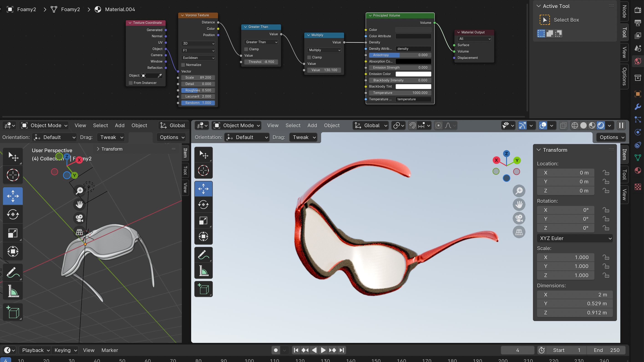Enable Normalize in Voronoi Texture node
This screenshot has height=362, width=644.
pyautogui.click(x=183, y=65)
